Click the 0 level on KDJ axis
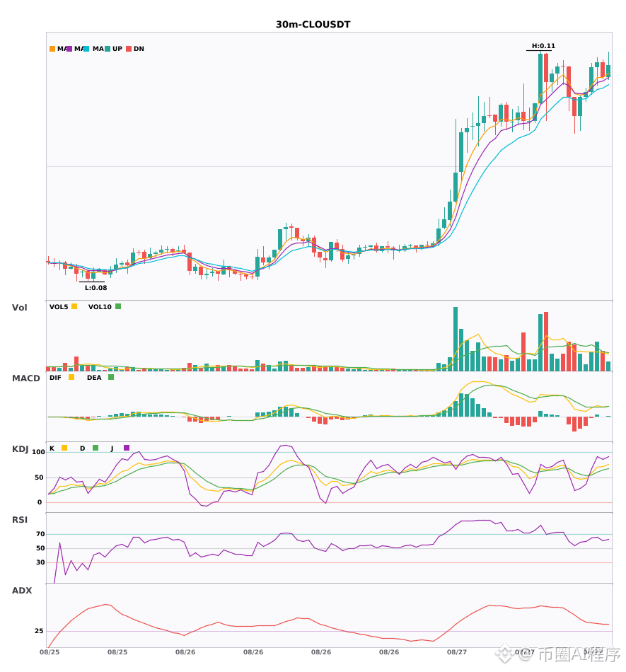This screenshot has height=672, width=626. [40, 502]
